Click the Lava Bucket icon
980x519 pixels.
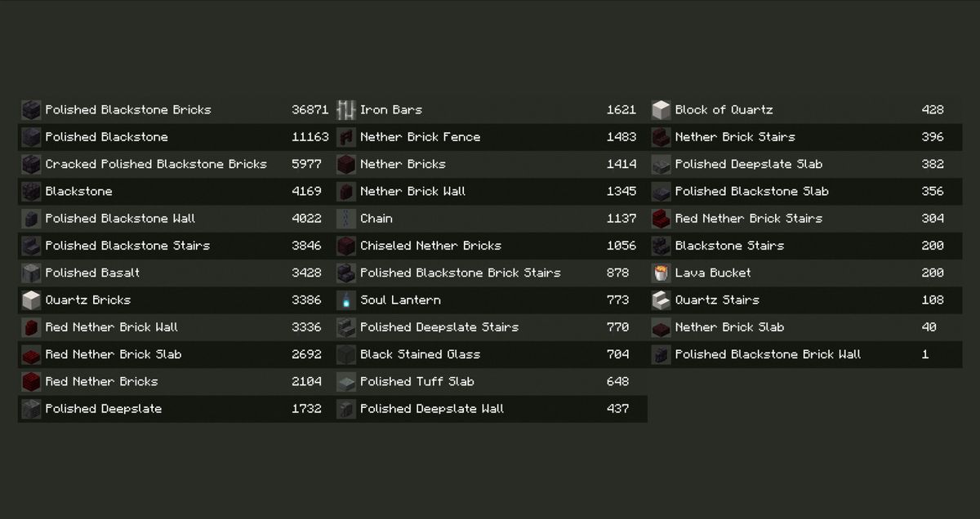pyautogui.click(x=661, y=273)
